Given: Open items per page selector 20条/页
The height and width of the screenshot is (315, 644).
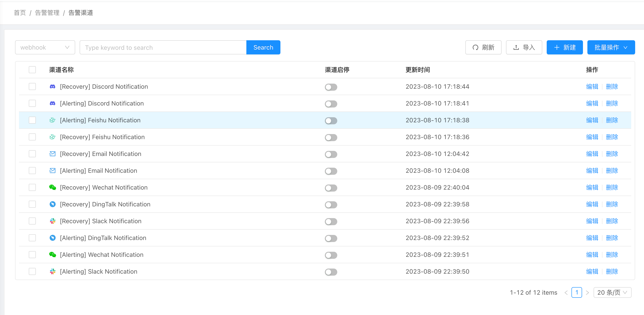Looking at the screenshot, I should click(613, 292).
